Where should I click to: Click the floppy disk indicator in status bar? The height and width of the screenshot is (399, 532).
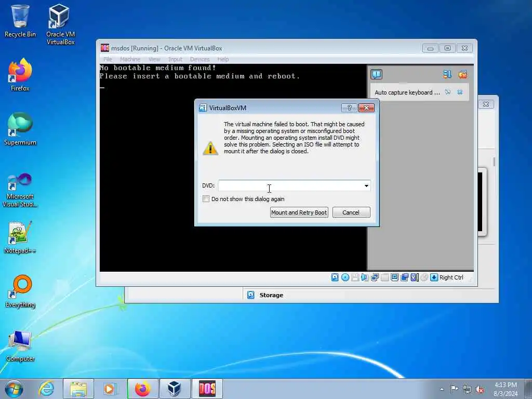[x=355, y=277]
